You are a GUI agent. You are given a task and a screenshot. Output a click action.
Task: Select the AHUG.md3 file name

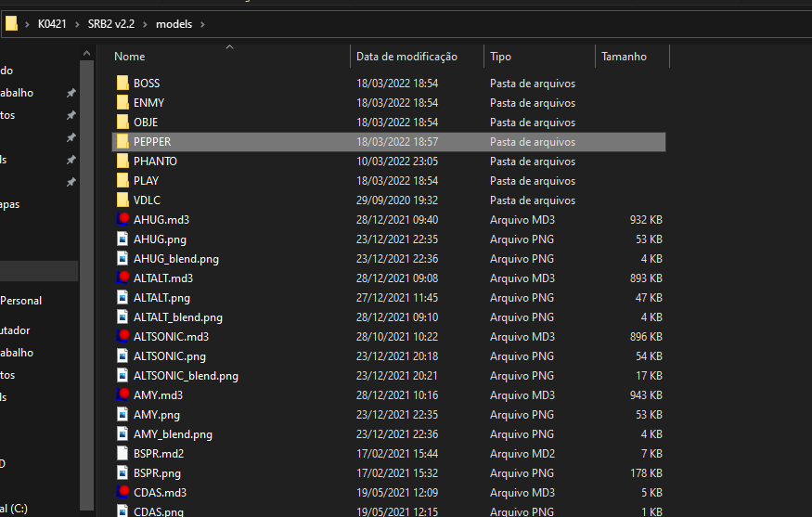(x=161, y=220)
